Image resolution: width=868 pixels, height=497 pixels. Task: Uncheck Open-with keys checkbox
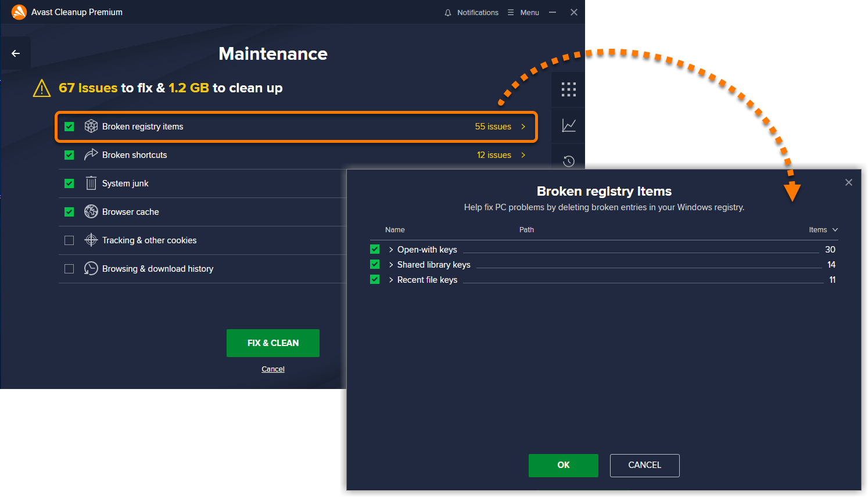pos(375,249)
